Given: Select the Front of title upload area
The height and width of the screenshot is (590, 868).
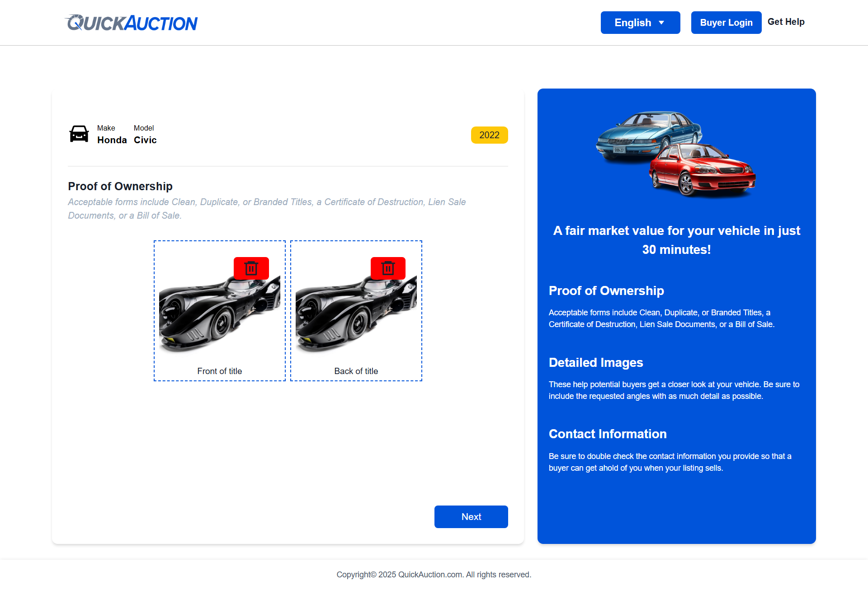Looking at the screenshot, I should [x=219, y=310].
